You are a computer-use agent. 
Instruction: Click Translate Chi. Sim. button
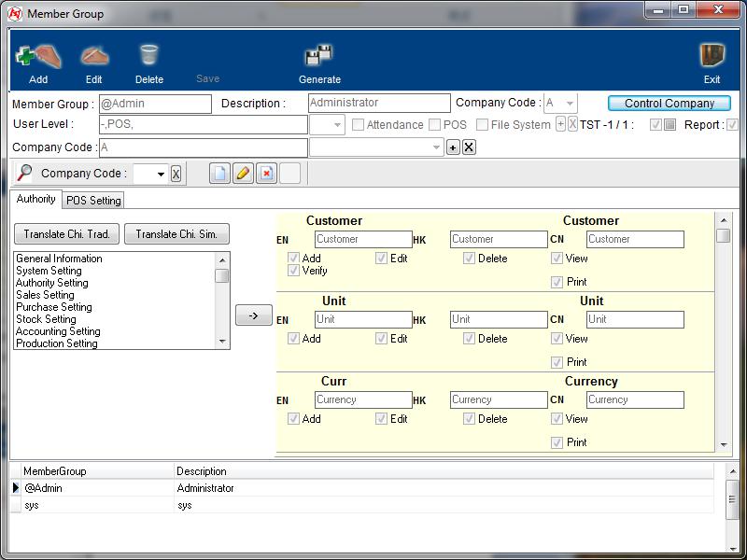point(176,234)
